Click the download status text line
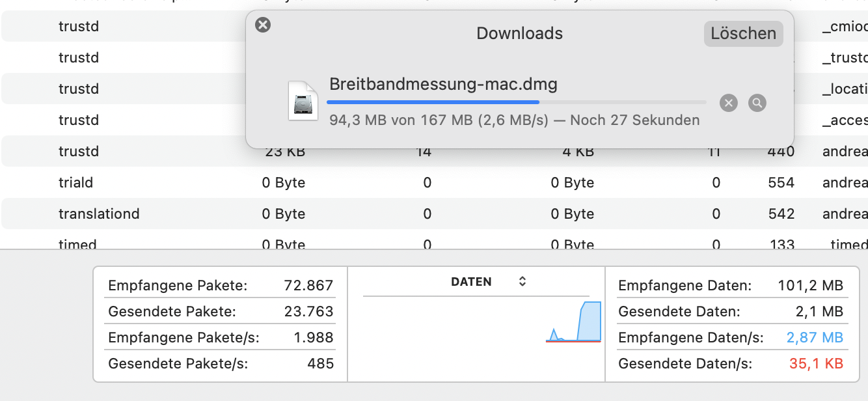The width and height of the screenshot is (868, 401). [x=514, y=120]
